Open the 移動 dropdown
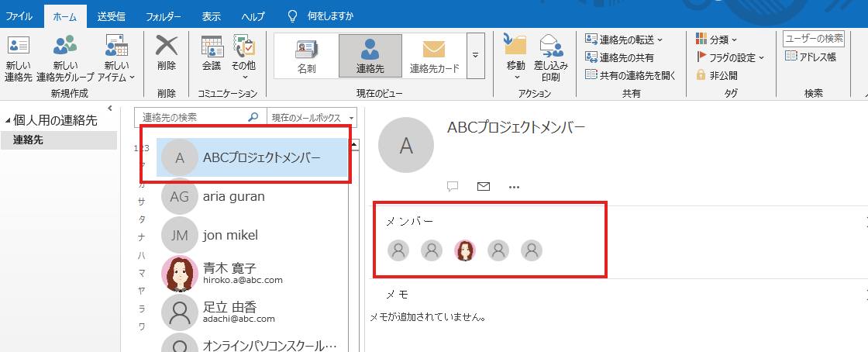Screen dimensions: 868x352 coord(515,57)
